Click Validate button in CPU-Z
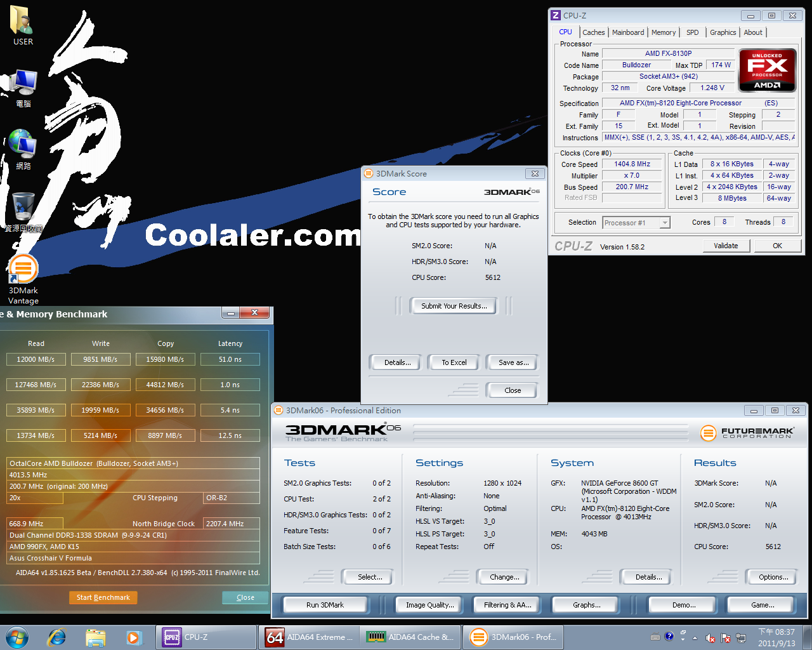 click(726, 246)
